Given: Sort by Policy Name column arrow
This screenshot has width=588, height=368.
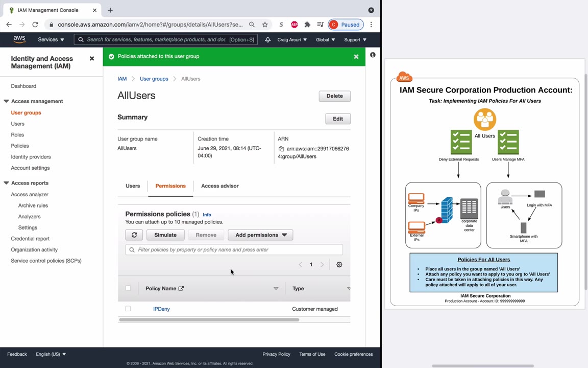Looking at the screenshot, I should tap(276, 288).
